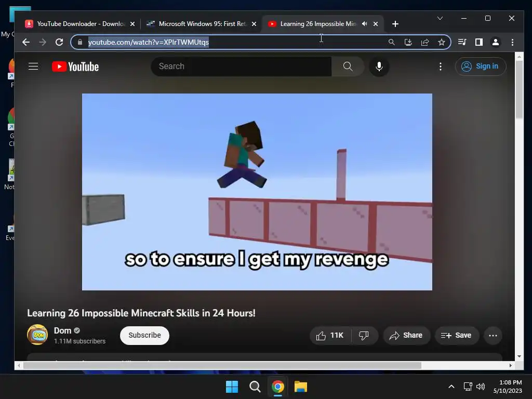
Task: Search with your voice microphone
Action: point(379,66)
